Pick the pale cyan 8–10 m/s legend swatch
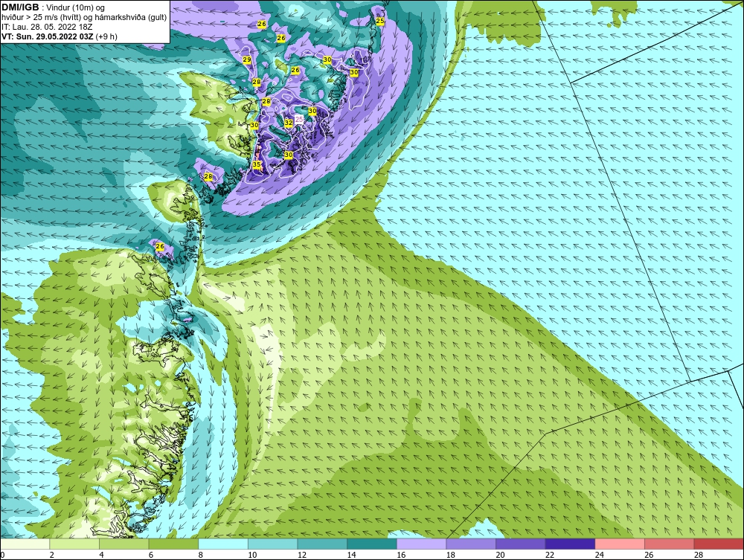 pos(223,544)
